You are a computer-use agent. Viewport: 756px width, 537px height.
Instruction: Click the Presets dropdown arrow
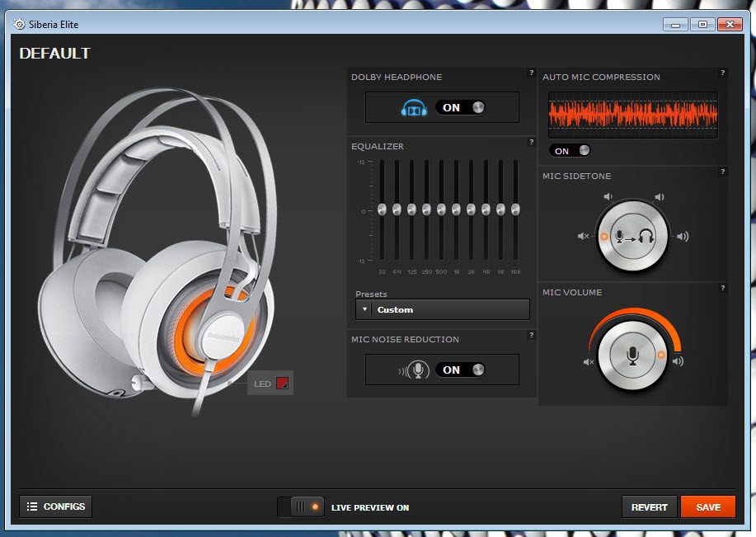point(364,309)
